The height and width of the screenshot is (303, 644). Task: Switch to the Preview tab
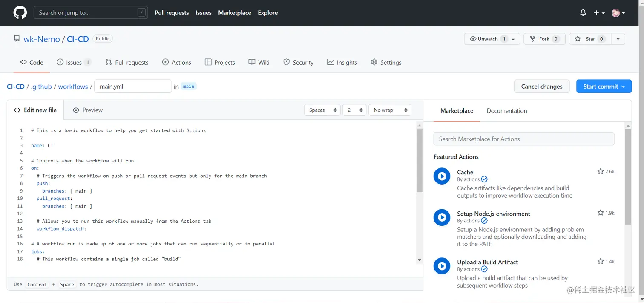coord(88,110)
